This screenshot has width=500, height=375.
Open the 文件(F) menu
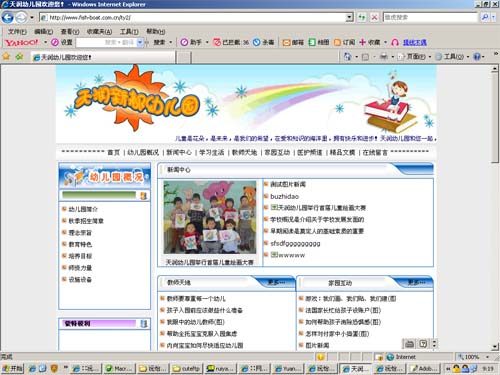17,32
